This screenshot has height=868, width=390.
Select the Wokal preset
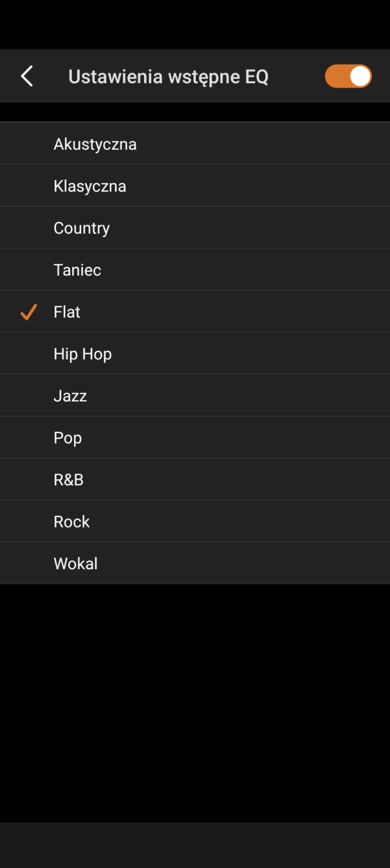(76, 563)
